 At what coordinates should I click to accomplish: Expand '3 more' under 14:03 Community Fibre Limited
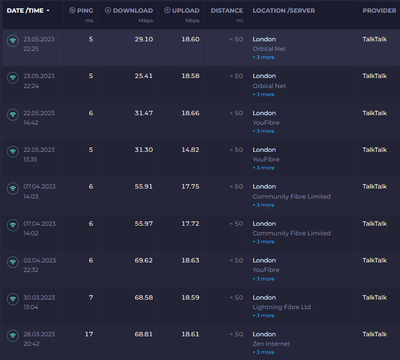point(263,205)
